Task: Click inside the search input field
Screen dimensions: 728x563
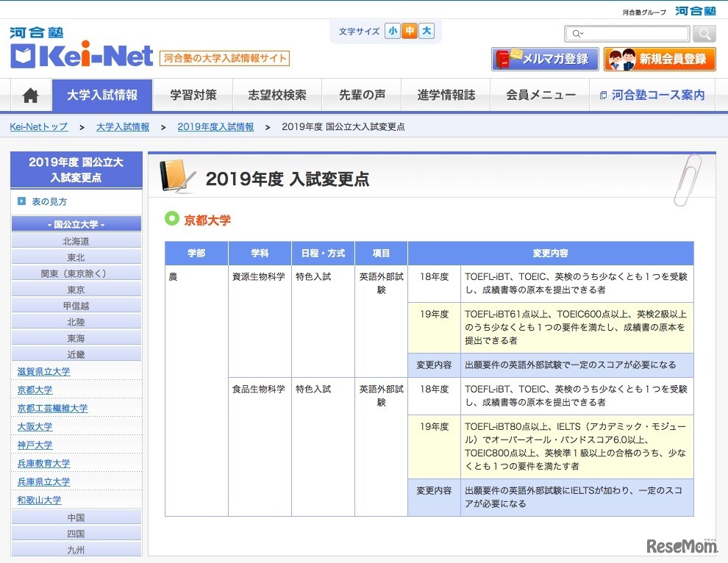Action: click(625, 33)
